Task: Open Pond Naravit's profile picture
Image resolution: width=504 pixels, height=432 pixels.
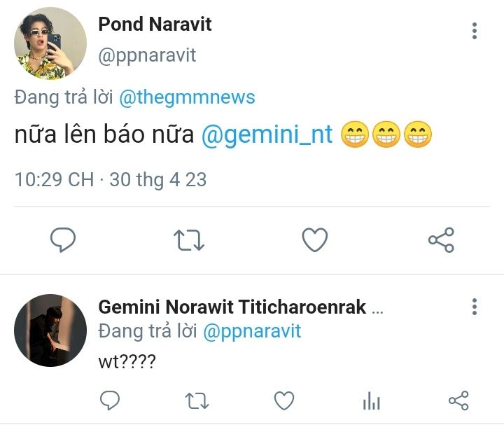Action: pyautogui.click(x=50, y=43)
